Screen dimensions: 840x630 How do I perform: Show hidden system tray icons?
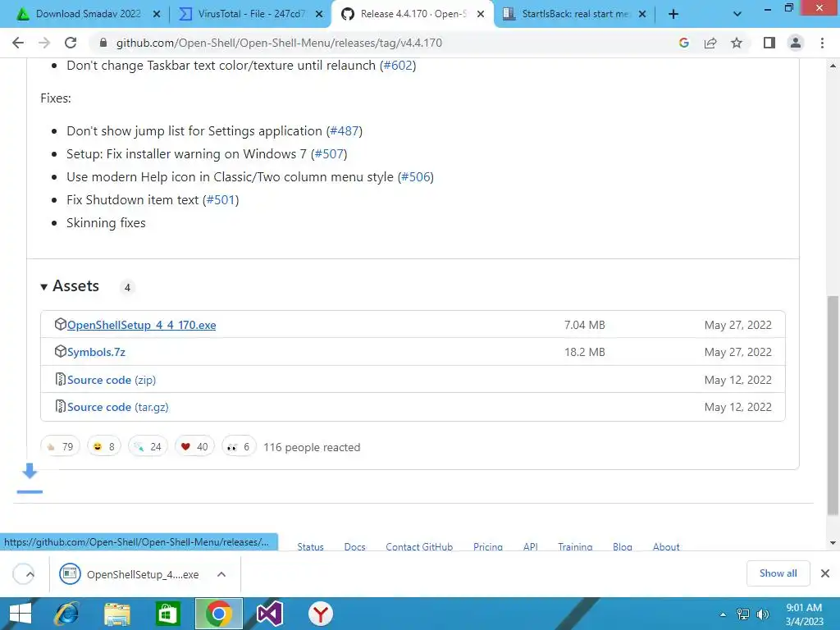723,614
